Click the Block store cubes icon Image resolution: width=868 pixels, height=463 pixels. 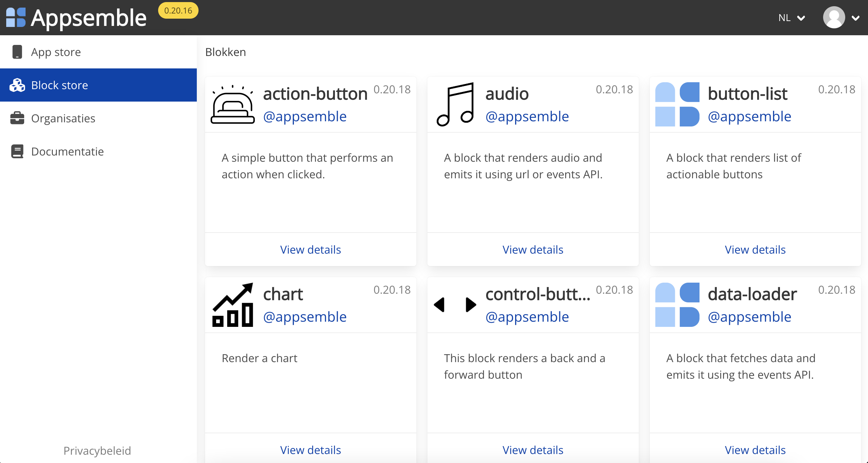pyautogui.click(x=17, y=85)
